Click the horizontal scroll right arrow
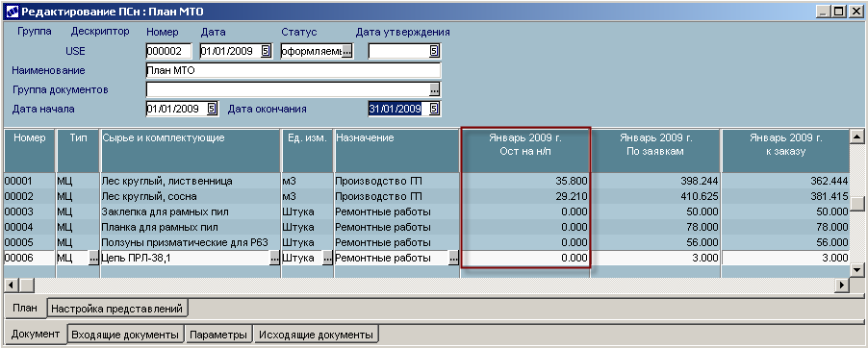Image resolution: width=868 pixels, height=348 pixels. click(x=843, y=286)
